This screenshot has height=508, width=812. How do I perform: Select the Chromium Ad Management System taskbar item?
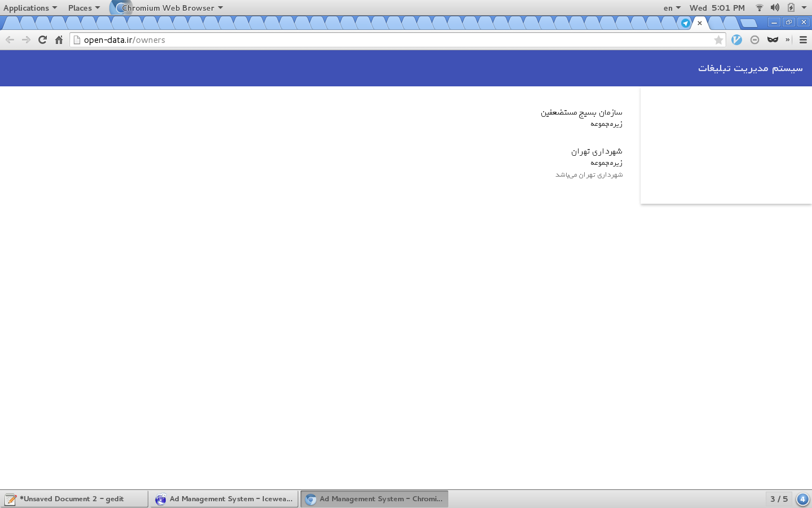pyautogui.click(x=374, y=499)
